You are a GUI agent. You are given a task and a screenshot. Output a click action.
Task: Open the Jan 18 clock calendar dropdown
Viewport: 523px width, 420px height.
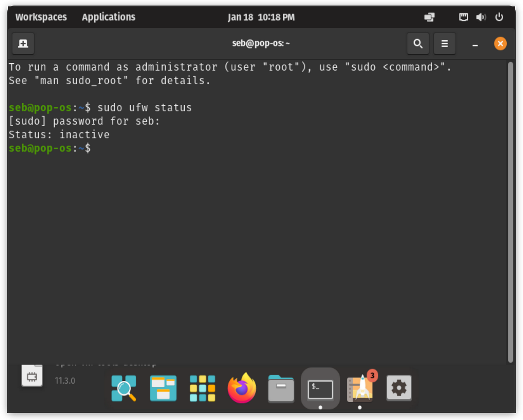tap(261, 17)
